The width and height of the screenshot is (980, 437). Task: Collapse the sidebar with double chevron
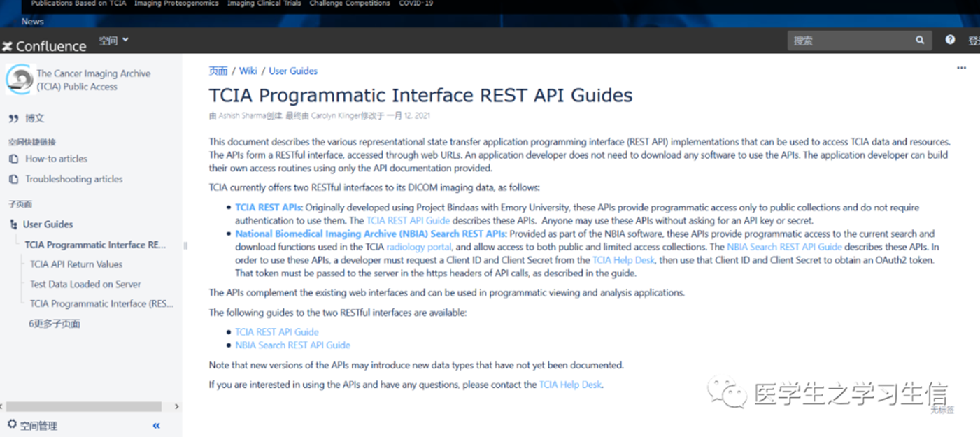pos(156,425)
